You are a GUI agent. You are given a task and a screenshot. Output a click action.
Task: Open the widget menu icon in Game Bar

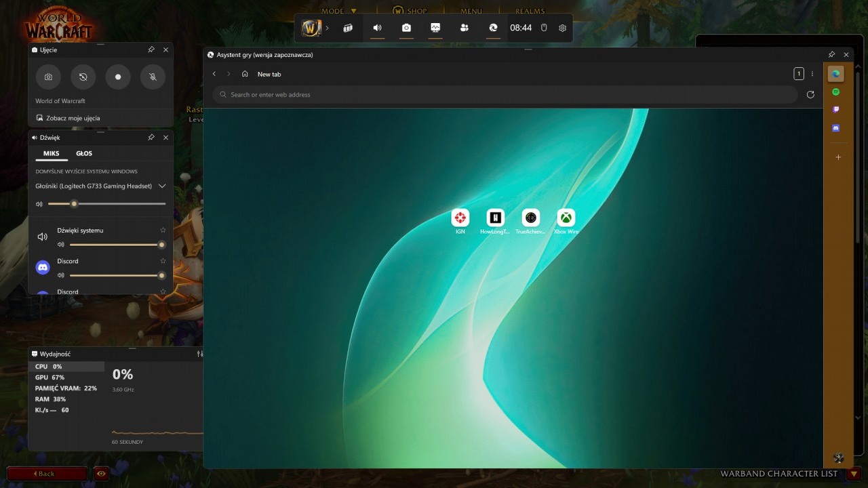[x=348, y=28]
